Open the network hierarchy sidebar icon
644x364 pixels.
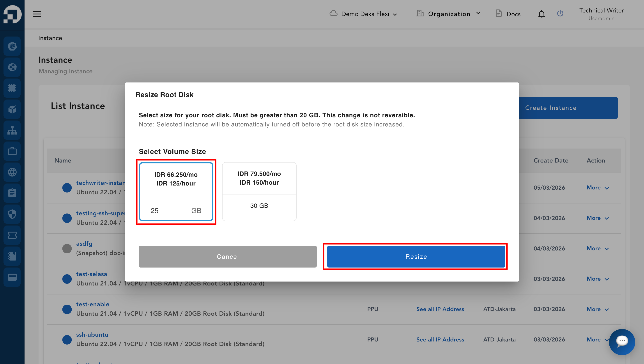point(12,130)
